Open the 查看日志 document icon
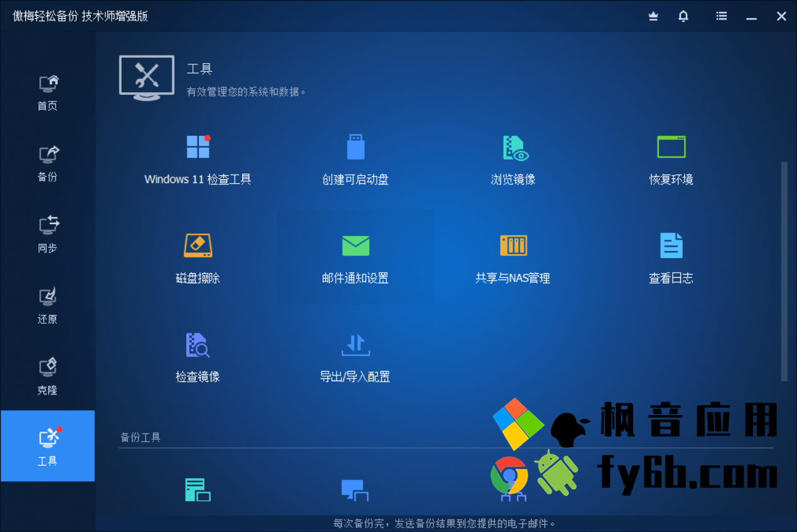 (x=671, y=245)
